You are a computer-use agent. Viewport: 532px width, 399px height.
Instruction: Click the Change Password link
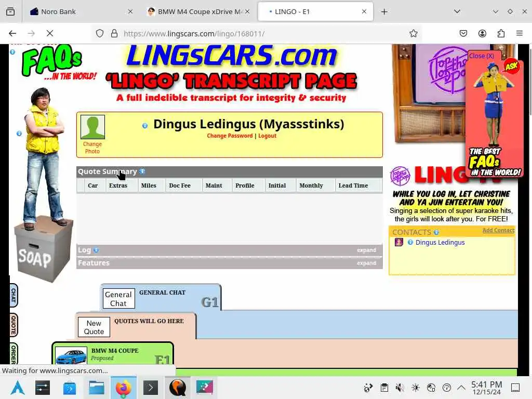point(230,136)
